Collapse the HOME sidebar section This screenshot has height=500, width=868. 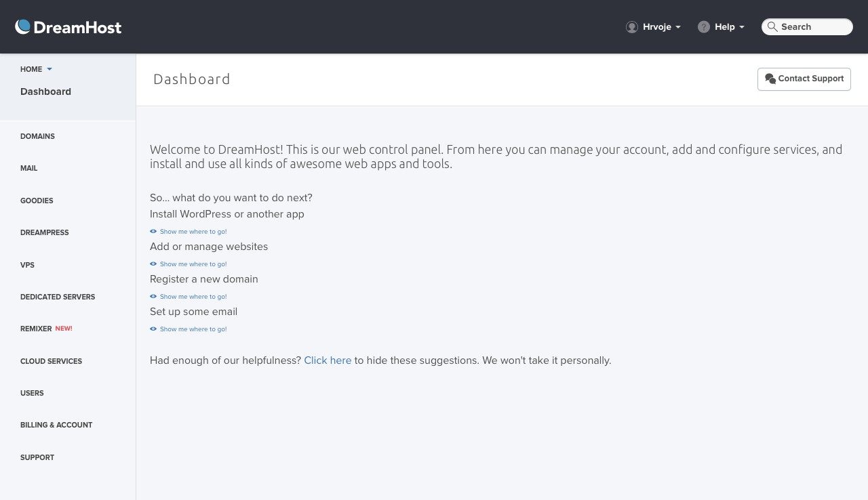pyautogui.click(x=36, y=69)
